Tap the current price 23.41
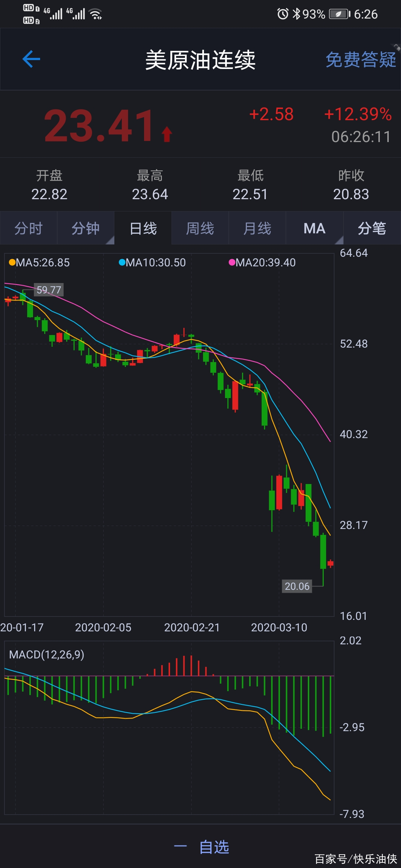Screen dimensions: 401x868 [99, 126]
